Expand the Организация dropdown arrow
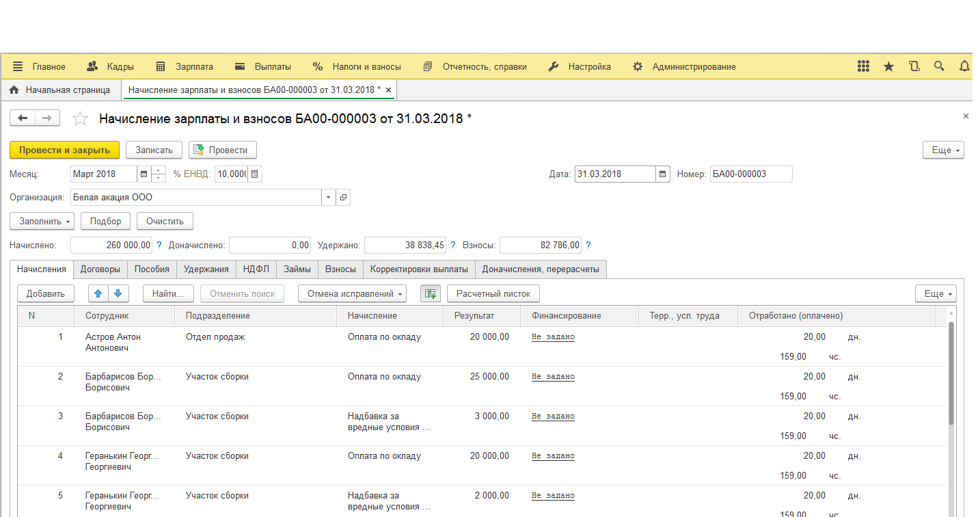Image resolution: width=980 pixels, height=517 pixels. point(329,197)
